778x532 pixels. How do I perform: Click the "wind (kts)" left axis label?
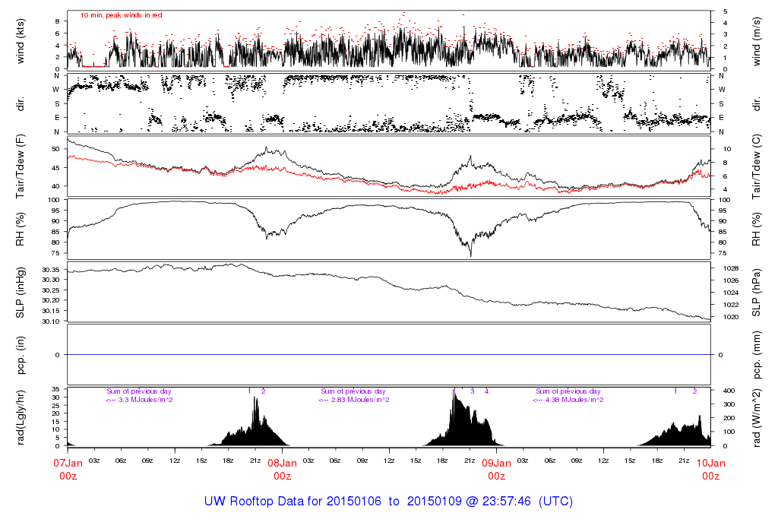(x=21, y=40)
